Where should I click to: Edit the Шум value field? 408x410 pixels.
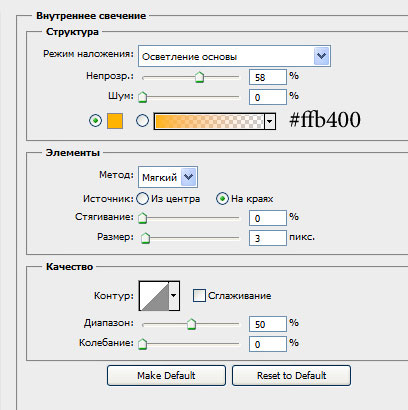268,97
